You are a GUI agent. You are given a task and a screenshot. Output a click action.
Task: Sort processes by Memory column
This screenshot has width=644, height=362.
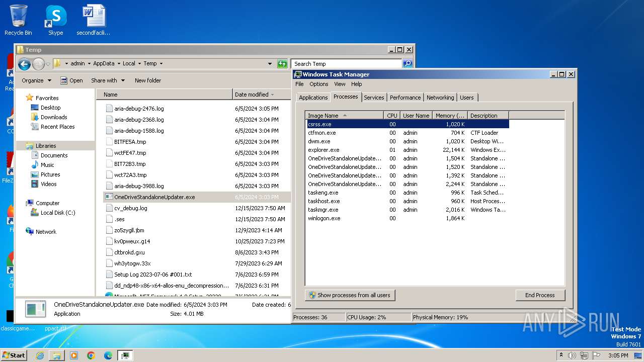click(450, 116)
